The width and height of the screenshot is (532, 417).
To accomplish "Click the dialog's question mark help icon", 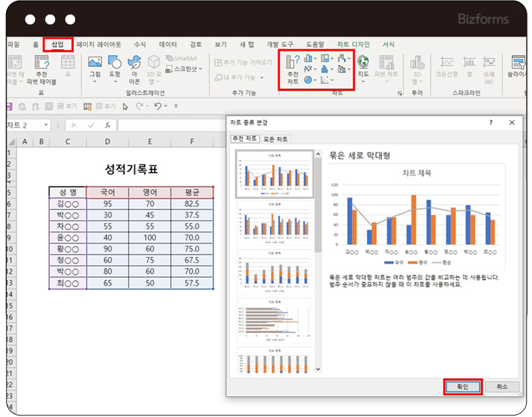I will pos(491,122).
